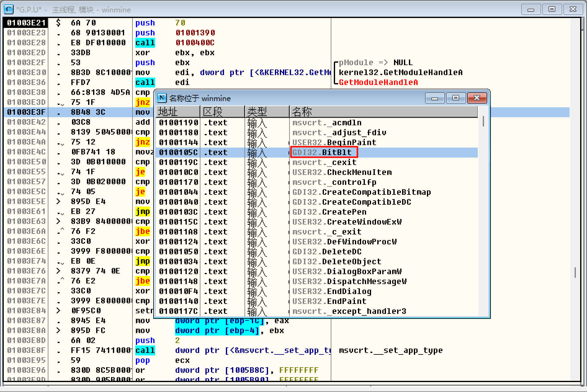587x392 pixels.
Task: Select the GDI32.CreateCompatibleBitmap entry
Action: 361,192
